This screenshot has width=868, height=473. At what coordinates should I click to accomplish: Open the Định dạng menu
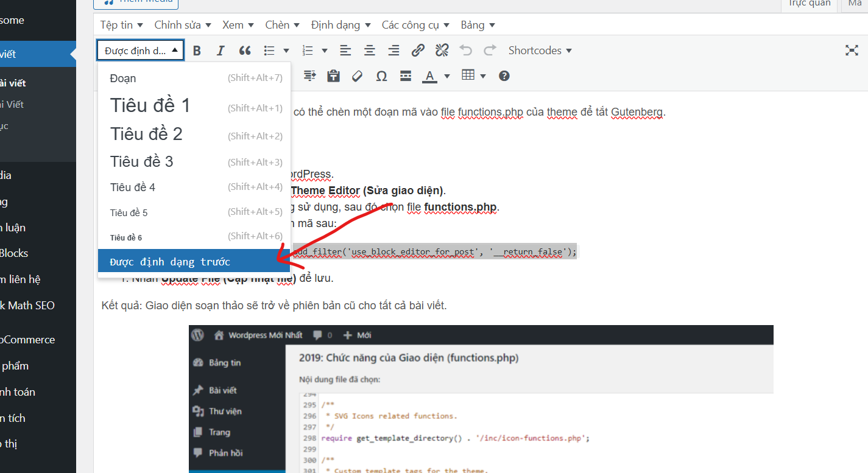coord(340,25)
